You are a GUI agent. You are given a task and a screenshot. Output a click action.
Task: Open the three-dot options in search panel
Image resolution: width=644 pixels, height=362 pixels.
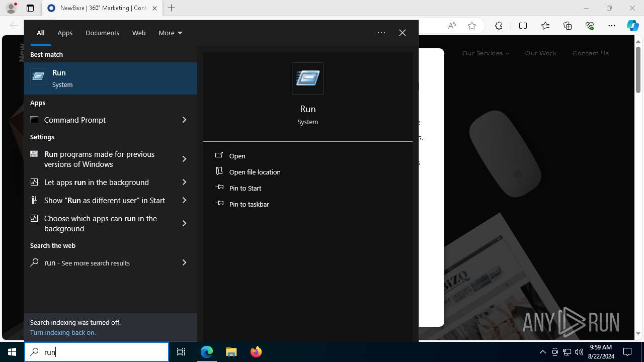[381, 33]
